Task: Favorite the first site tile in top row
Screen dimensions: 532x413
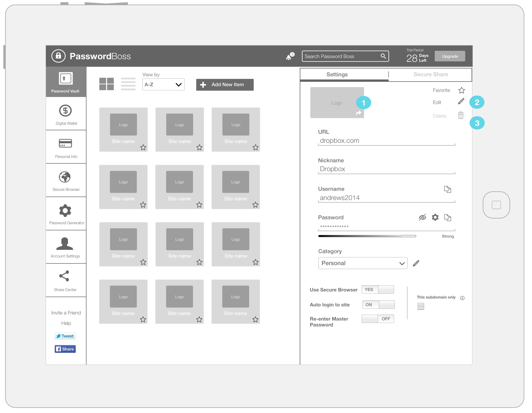Action: click(143, 147)
